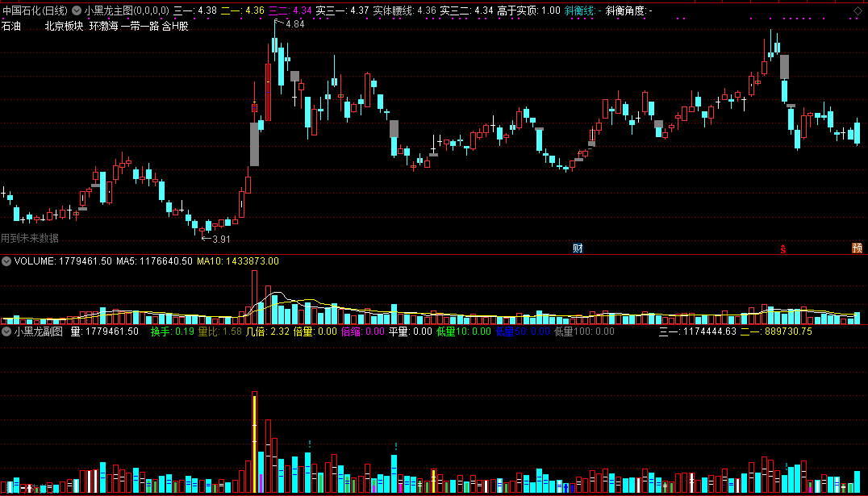Click the 用到未来数据 notice text
Viewport: 868px width, 496px height.
[x=30, y=238]
